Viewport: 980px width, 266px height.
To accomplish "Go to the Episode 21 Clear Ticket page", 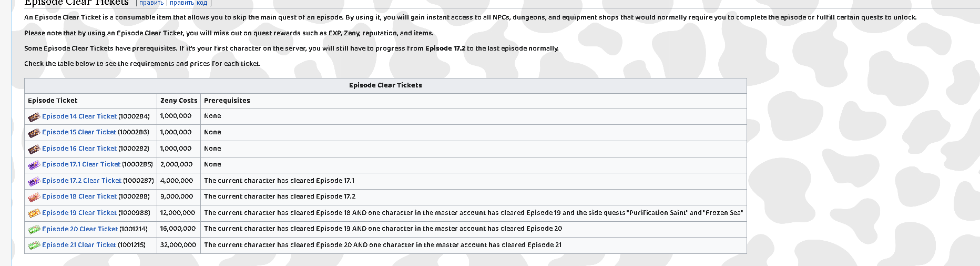I will (79, 245).
